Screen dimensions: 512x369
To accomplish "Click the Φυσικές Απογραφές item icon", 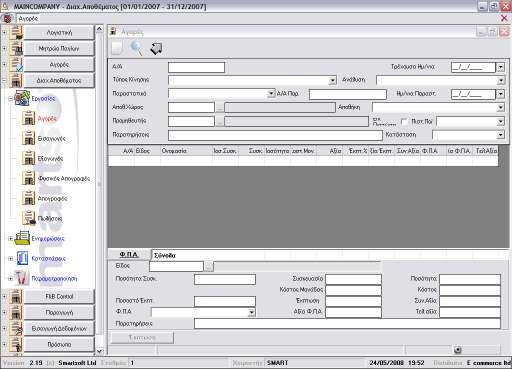I will tap(29, 178).
